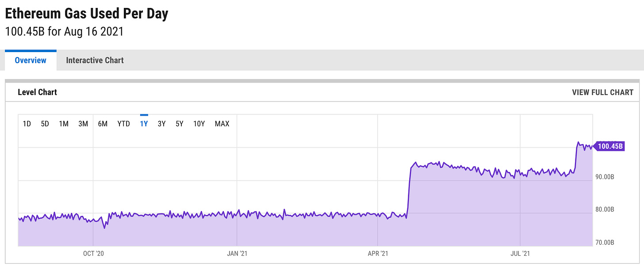
Task: Switch to the Overview tab
Action: [x=31, y=60]
